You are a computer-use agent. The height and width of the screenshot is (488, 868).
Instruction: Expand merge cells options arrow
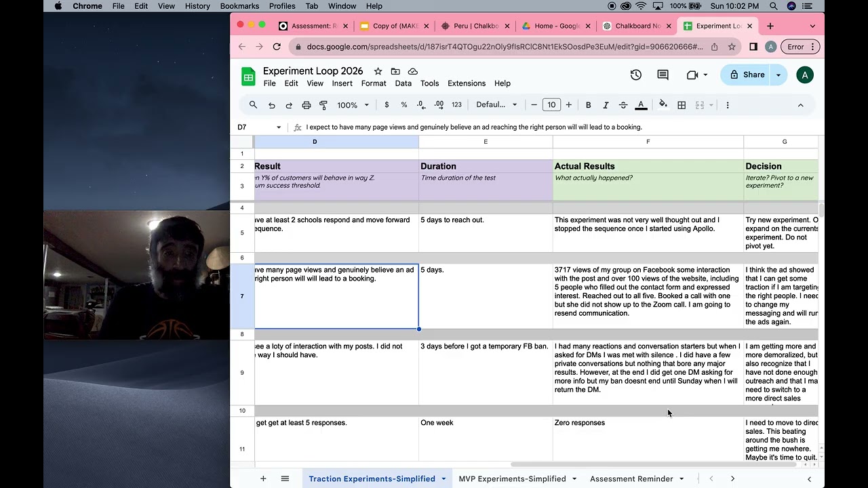click(711, 105)
